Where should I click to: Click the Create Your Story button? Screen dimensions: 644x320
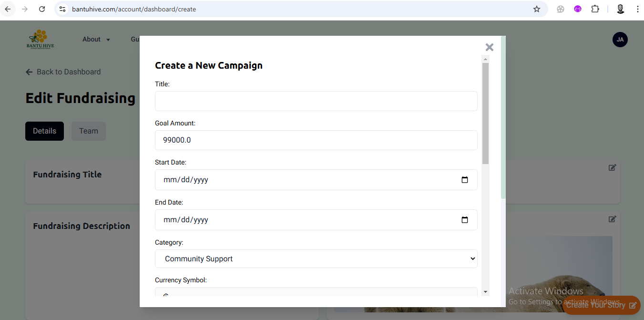tap(601, 305)
